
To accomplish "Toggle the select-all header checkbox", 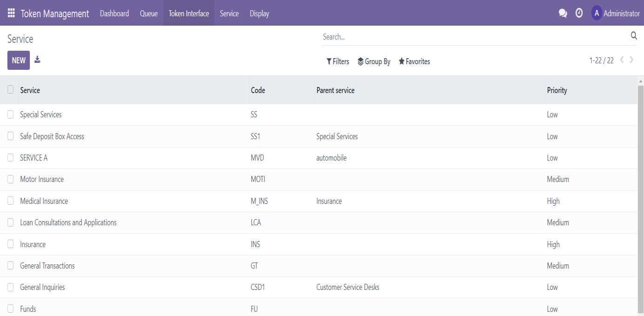I will tap(10, 89).
